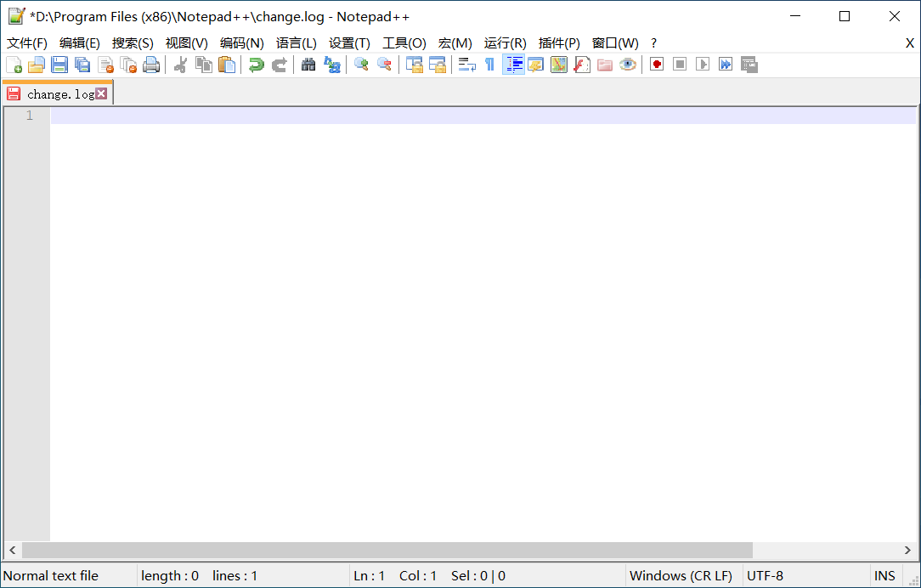The image size is (921, 588).
Task: Start macro recording with red dot
Action: (x=657, y=65)
